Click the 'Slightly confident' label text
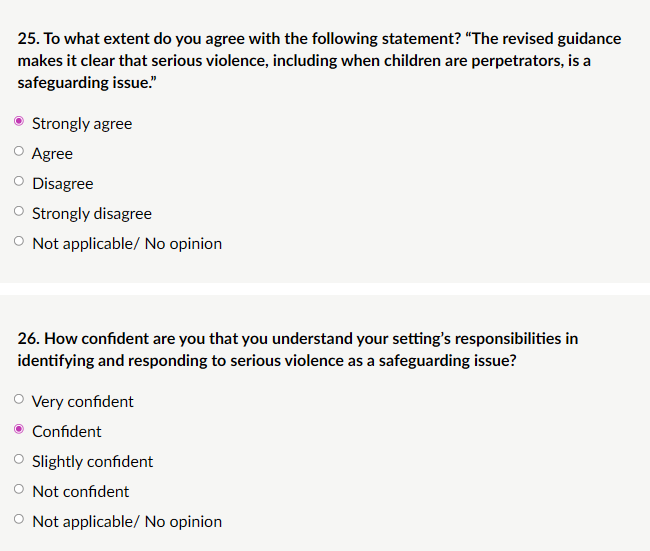Image resolution: width=650 pixels, height=551 pixels. [x=92, y=462]
